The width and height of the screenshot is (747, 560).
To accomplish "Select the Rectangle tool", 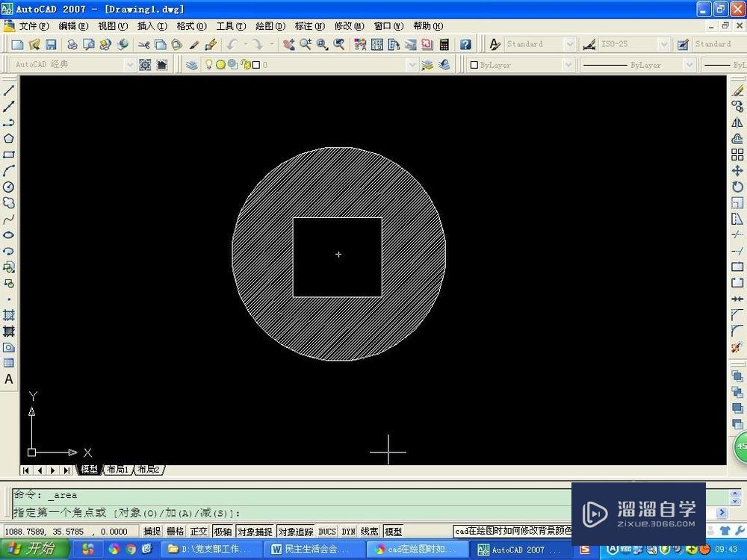I will click(8, 155).
